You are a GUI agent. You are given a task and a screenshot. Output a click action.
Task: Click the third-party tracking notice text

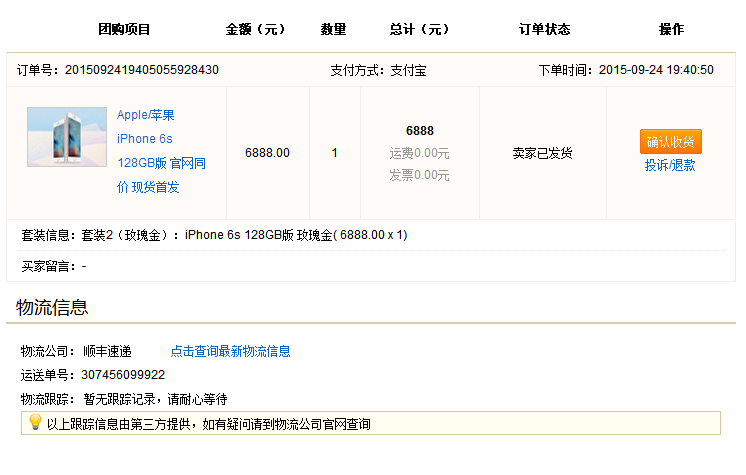click(208, 424)
